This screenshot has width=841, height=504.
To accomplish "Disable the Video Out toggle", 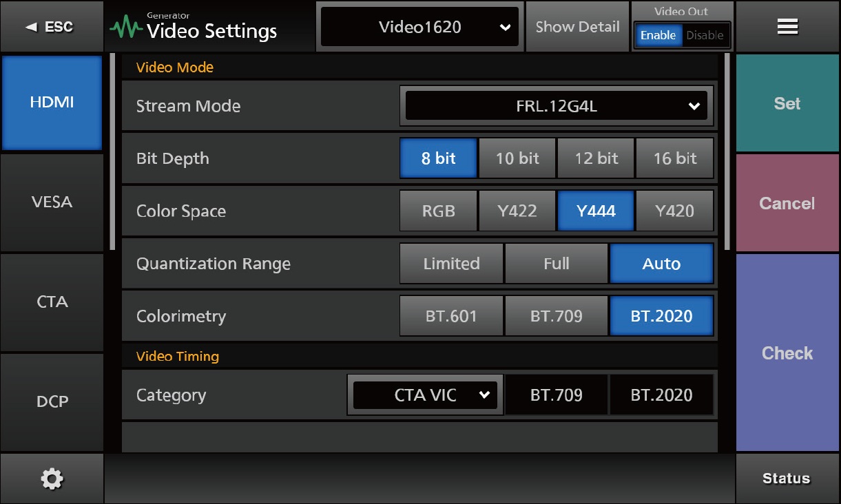I will (x=705, y=35).
